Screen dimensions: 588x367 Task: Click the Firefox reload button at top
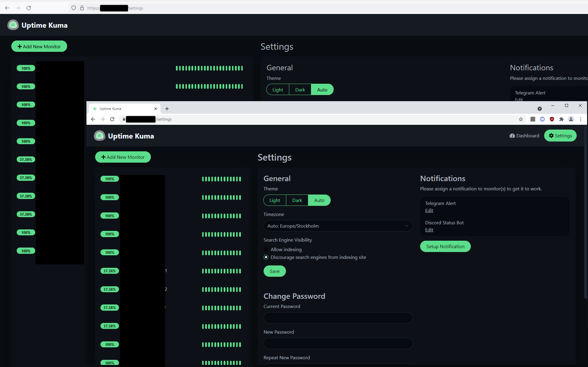(29, 8)
